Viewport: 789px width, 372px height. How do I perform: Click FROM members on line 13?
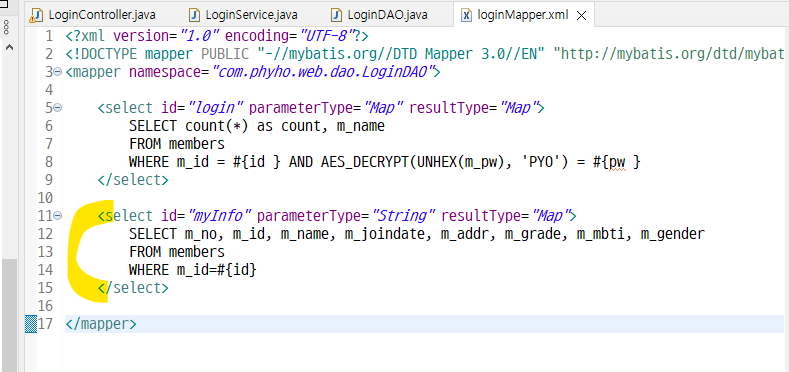(x=177, y=252)
